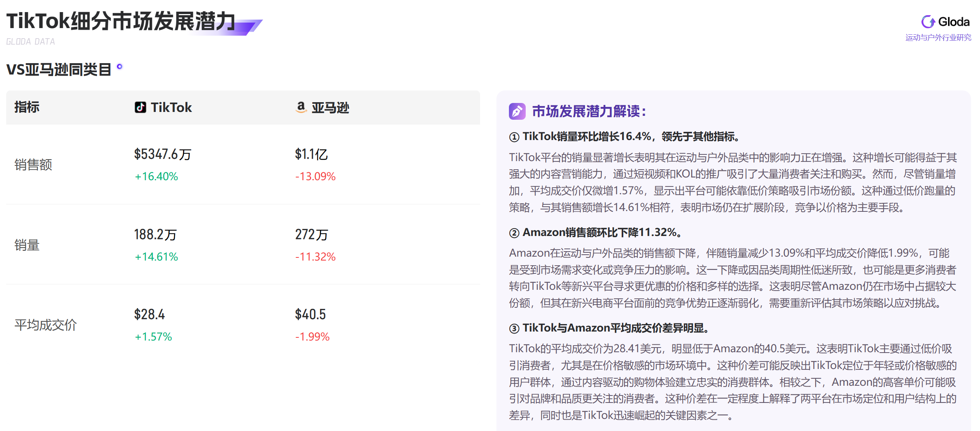Click TikTok sales value $5347.6万
980x431 pixels.
pos(163,154)
